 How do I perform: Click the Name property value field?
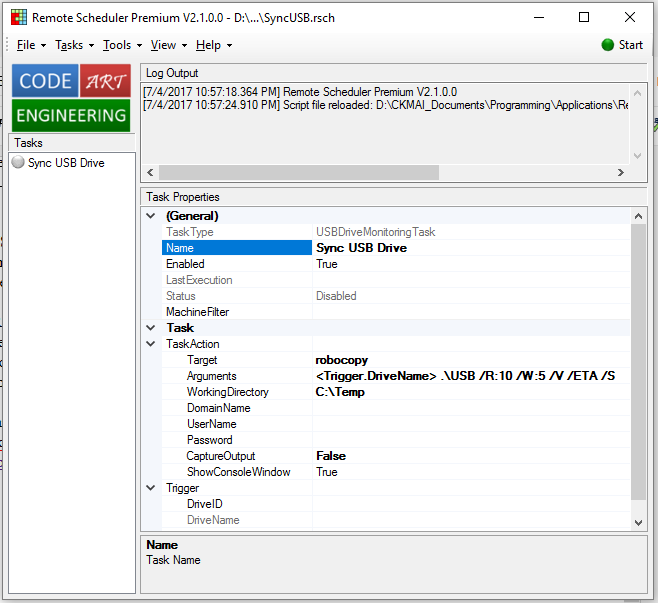tap(471, 248)
